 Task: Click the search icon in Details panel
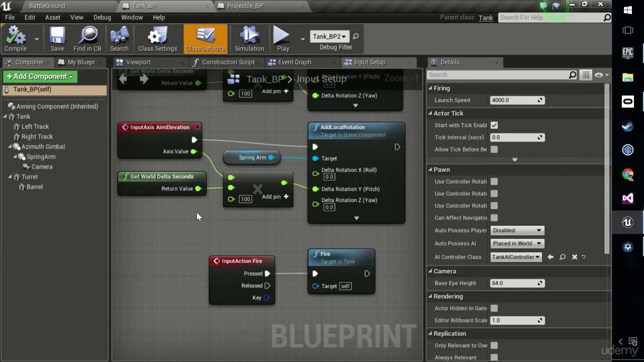573,75
